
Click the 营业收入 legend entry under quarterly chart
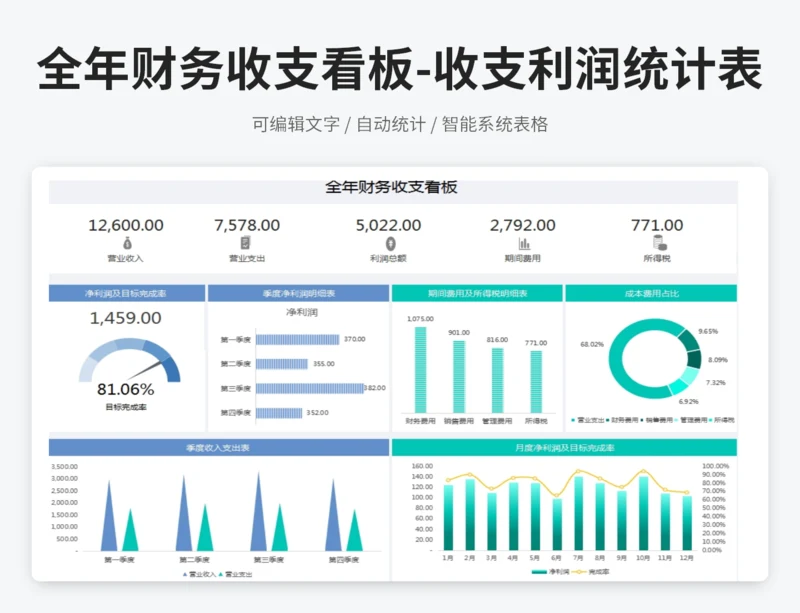pos(198,574)
